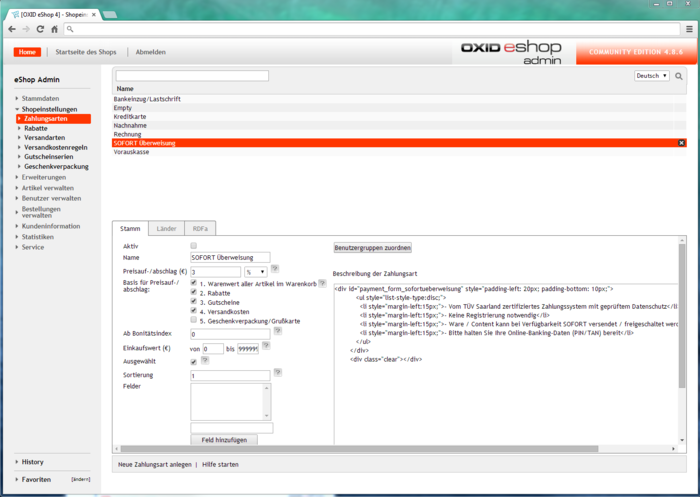The image size is (700, 497).
Task: Reload the page with the refresh icon
Action: 40,29
